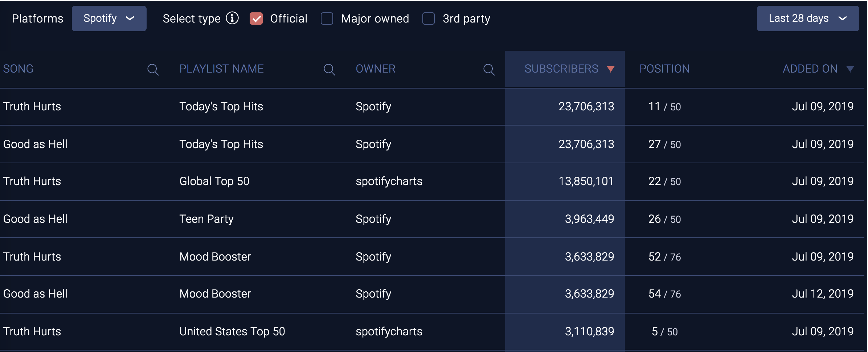Click position 52 / 76
The height and width of the screenshot is (352, 868).
pyautogui.click(x=664, y=257)
